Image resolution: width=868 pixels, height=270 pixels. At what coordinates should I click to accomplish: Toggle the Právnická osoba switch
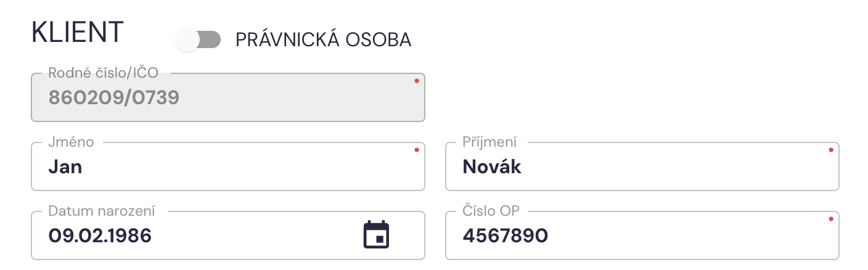pos(198,40)
